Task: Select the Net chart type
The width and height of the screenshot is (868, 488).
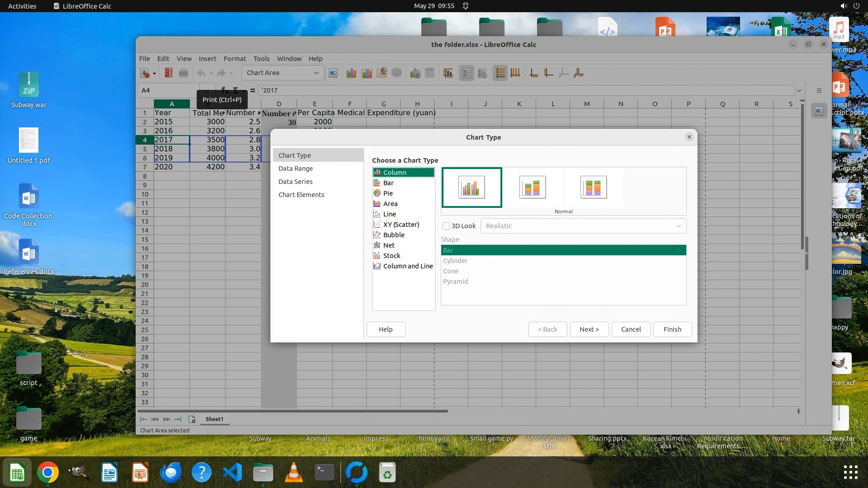Action: click(388, 245)
